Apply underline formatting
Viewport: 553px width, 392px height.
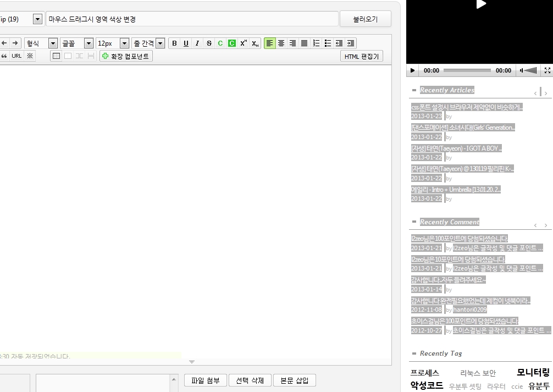pyautogui.click(x=186, y=43)
